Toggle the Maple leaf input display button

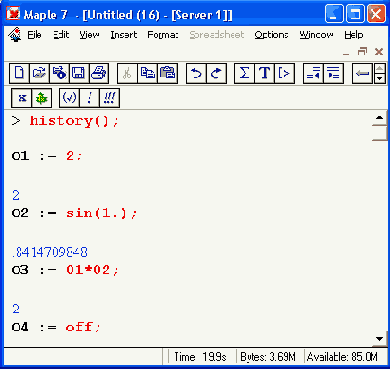[42, 98]
